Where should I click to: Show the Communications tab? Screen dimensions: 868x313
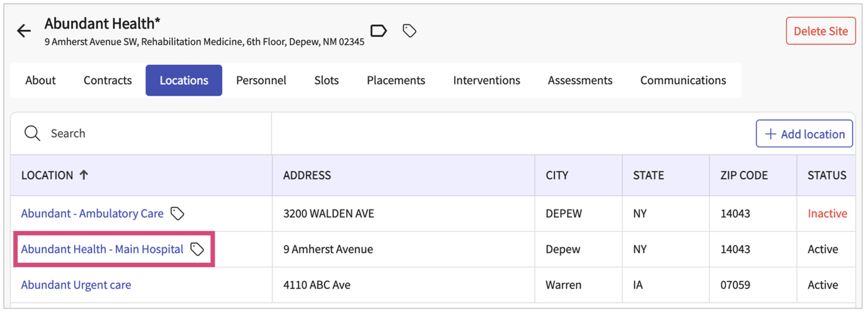pos(683,80)
